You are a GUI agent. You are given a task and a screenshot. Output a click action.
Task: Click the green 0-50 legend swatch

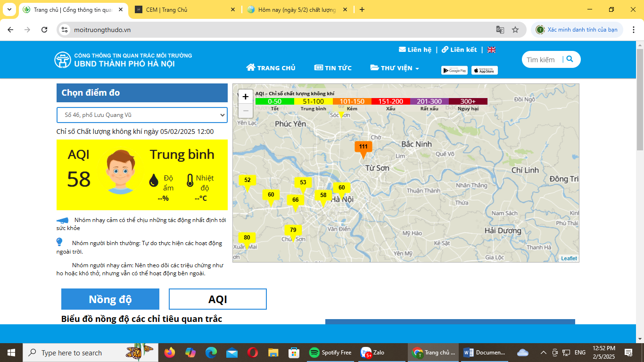coord(274,101)
